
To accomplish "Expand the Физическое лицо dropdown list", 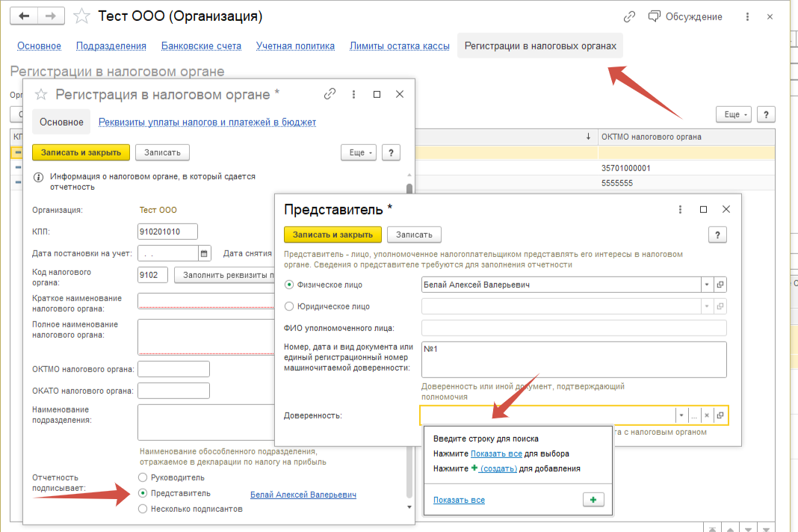I will click(x=706, y=285).
